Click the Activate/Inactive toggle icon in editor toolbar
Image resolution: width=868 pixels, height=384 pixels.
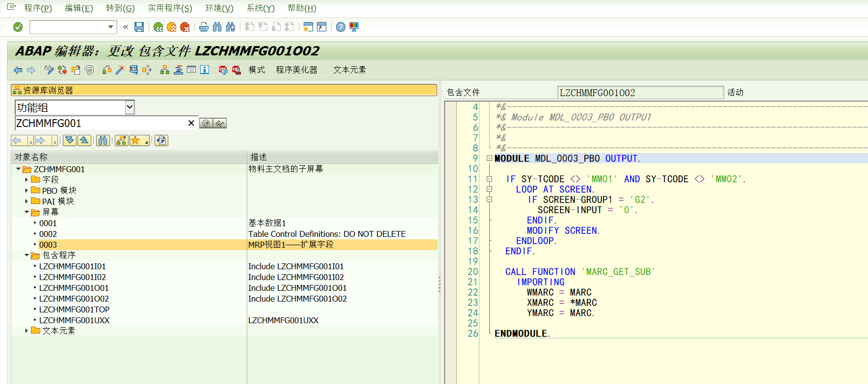tap(62, 70)
